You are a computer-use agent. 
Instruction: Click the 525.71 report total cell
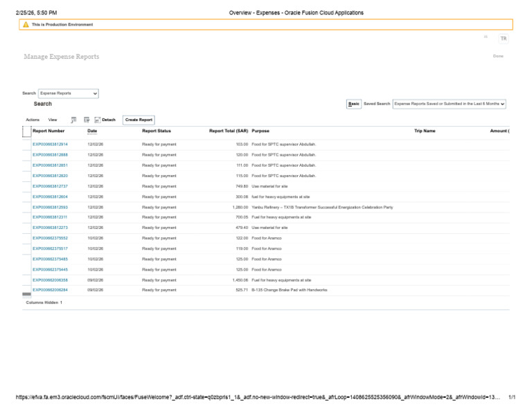[242, 290]
